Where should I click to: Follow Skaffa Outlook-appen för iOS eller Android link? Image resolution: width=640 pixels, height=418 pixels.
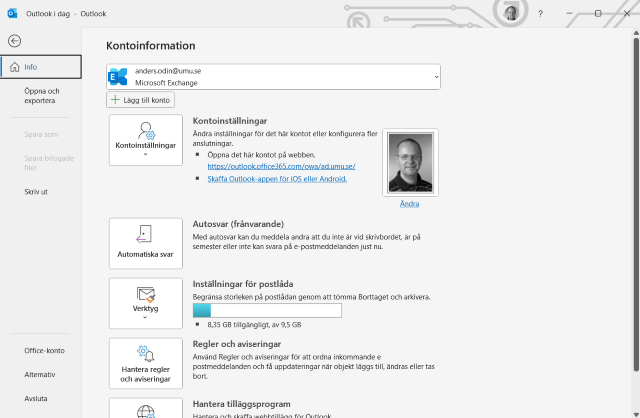[277, 179]
